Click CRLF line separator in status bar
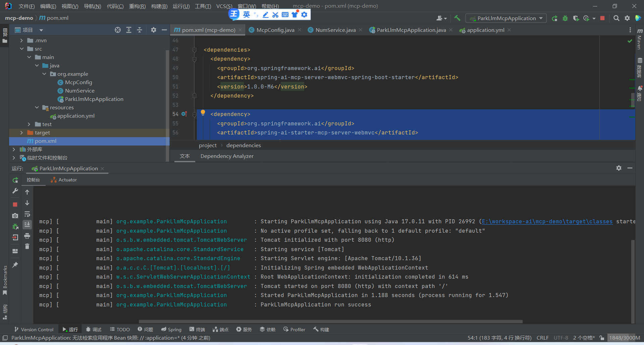This screenshot has width=644, height=345. [x=542, y=338]
